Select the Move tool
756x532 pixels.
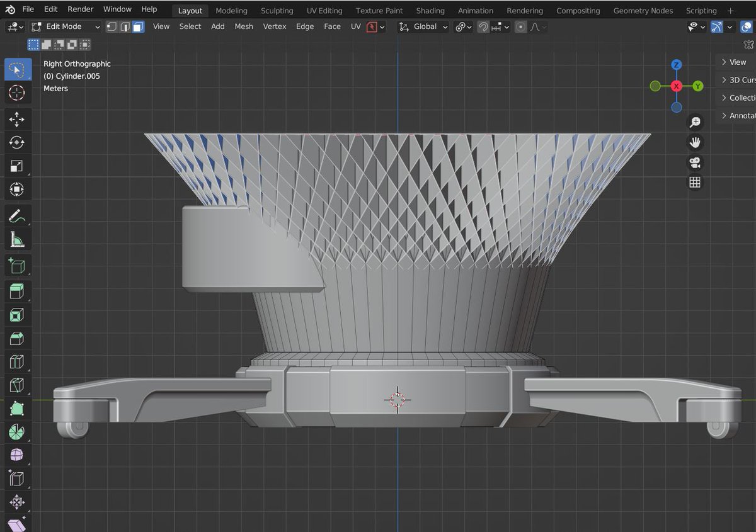point(18,119)
